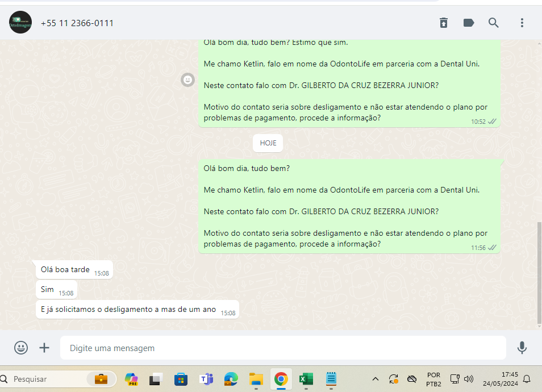Viewport: 542px width, 392px height.
Task: Start voice recording with microphone icon
Action: pos(522,348)
